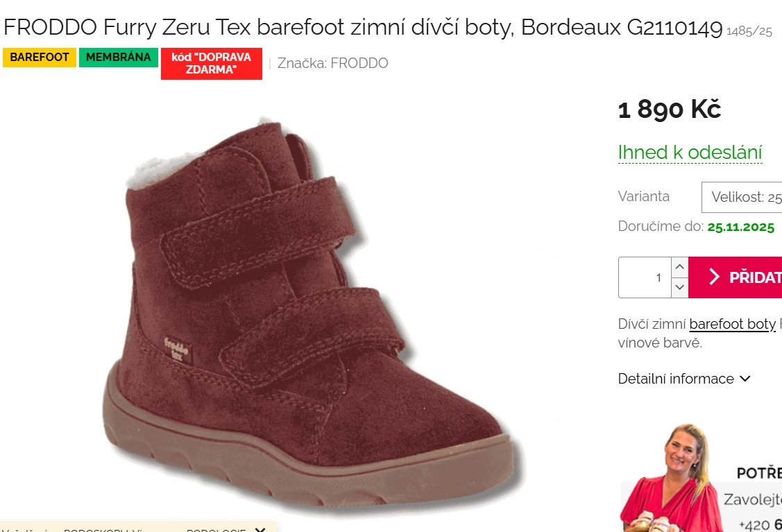The height and width of the screenshot is (532, 782).
Task: Increase quantity using the up arrow
Action: 679,266
